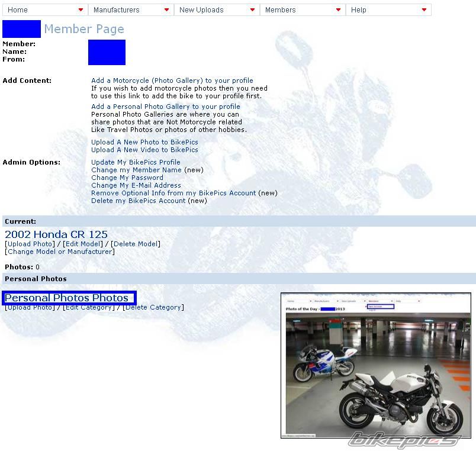Viewport: 476px width, 454px height.
Task: Open the Manufacturers menu
Action: click(x=131, y=10)
